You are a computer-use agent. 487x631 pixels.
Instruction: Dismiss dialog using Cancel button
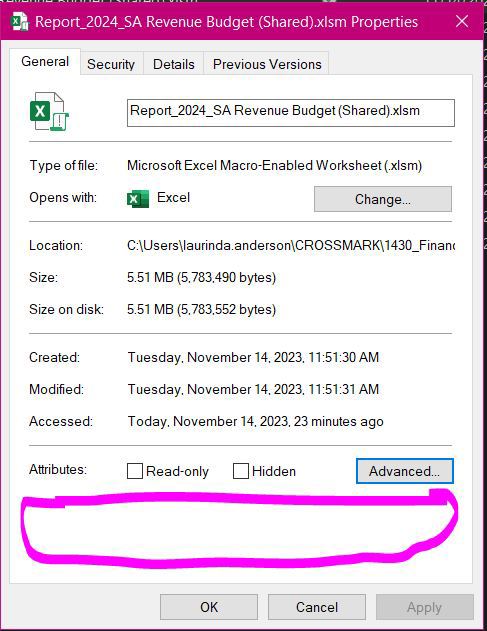[317, 607]
